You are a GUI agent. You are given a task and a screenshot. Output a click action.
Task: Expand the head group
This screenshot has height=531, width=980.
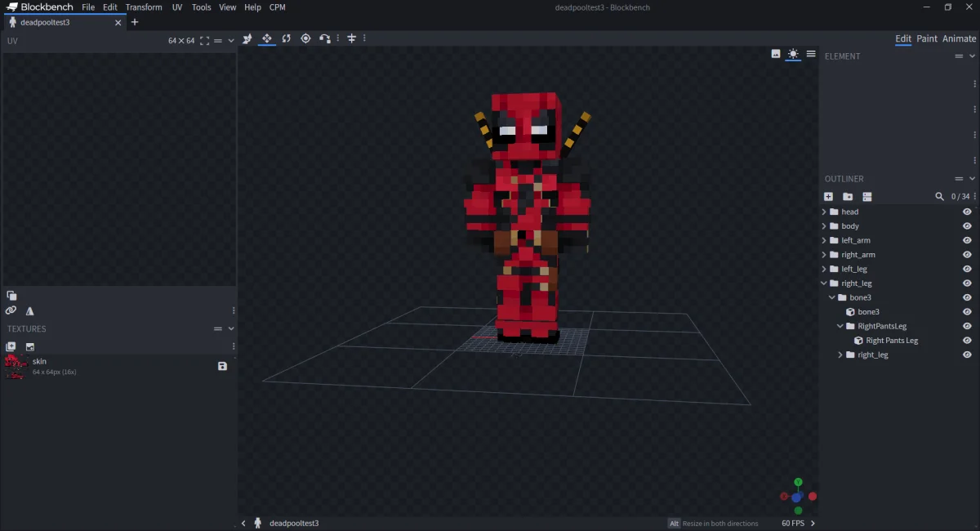point(824,212)
